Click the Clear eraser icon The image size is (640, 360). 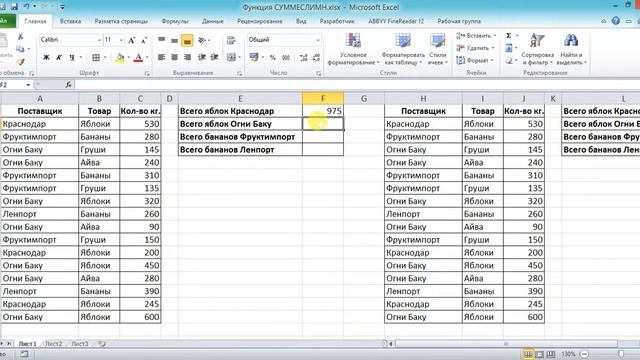[x=509, y=61]
